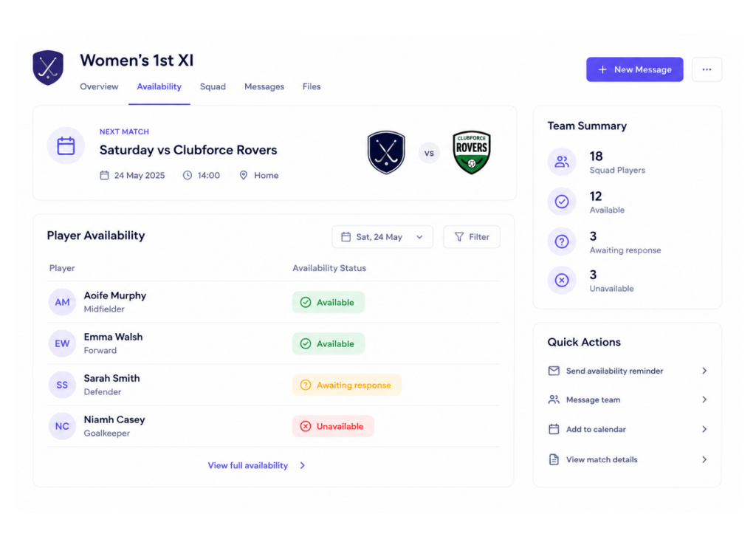Viewport: 756px width, 545px height.
Task: Click Sarah Smith's Awaiting response badge
Action: [x=347, y=385]
